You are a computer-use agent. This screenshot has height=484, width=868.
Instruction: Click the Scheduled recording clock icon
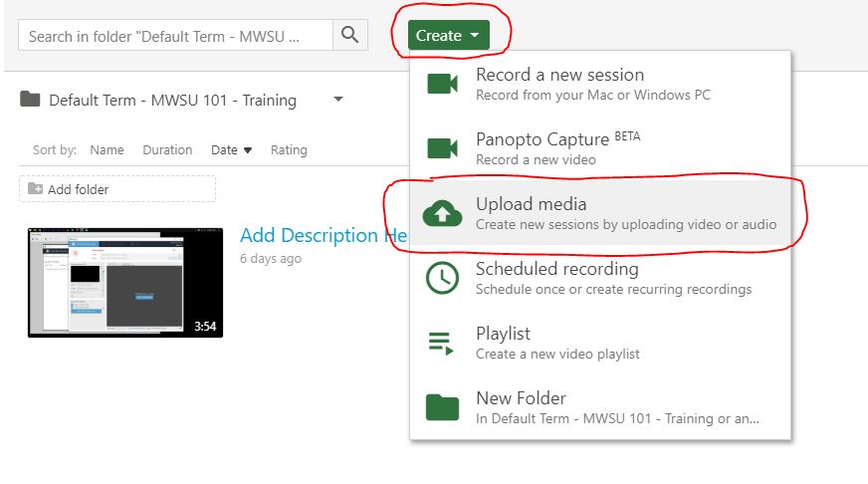442,278
